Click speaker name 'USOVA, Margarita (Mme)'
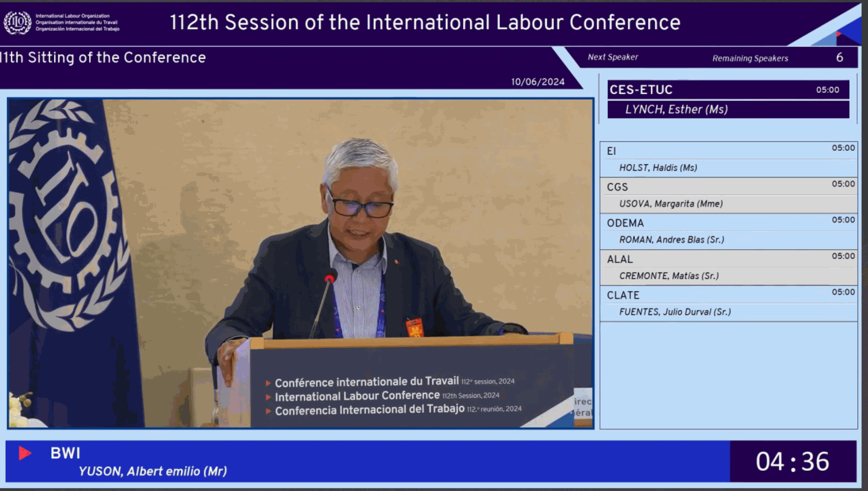 (671, 204)
